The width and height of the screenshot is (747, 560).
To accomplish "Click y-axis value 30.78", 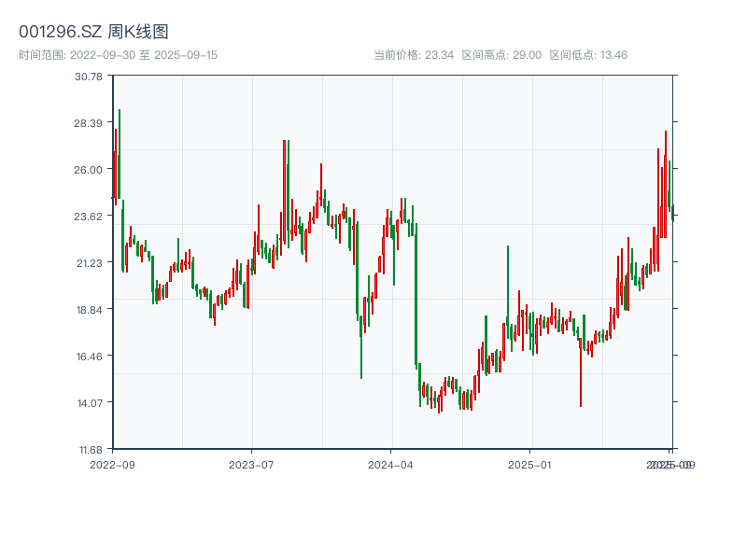I will pos(89,77).
